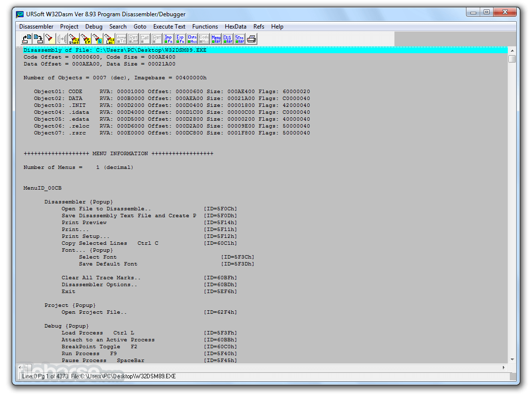This screenshot has width=532, height=397.
Task: Click the 'Disassembler Options..' listing line
Action: click(149, 284)
